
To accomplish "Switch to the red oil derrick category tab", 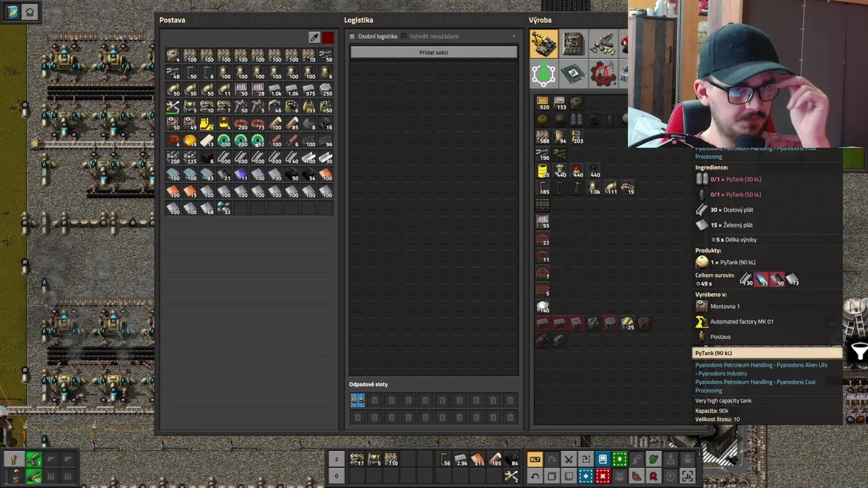I will [x=603, y=74].
